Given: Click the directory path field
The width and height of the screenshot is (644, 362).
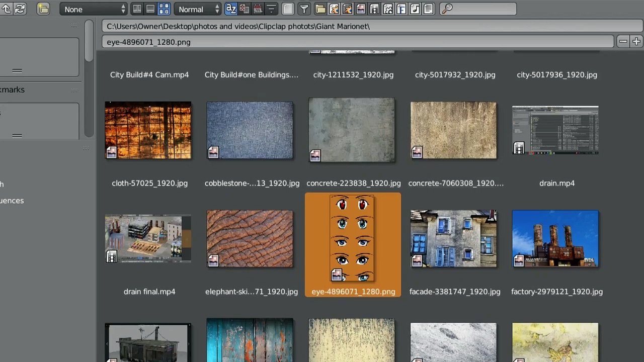Looking at the screenshot, I should [372, 26].
